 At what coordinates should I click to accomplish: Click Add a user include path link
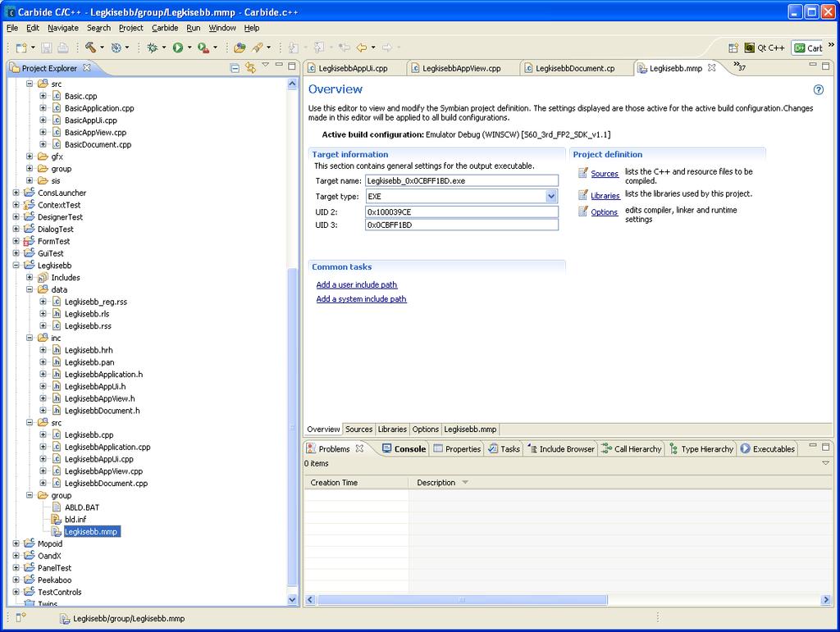[357, 284]
